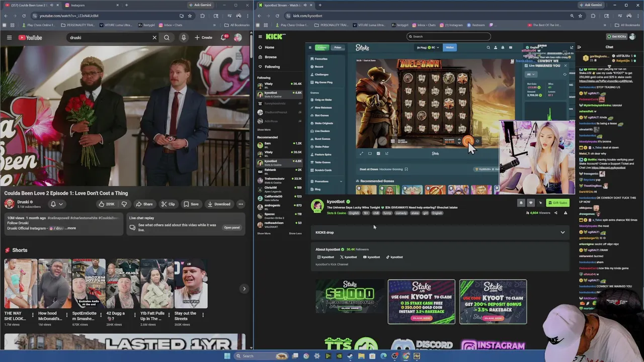Start YouTube voice search with microphone

click(x=184, y=38)
